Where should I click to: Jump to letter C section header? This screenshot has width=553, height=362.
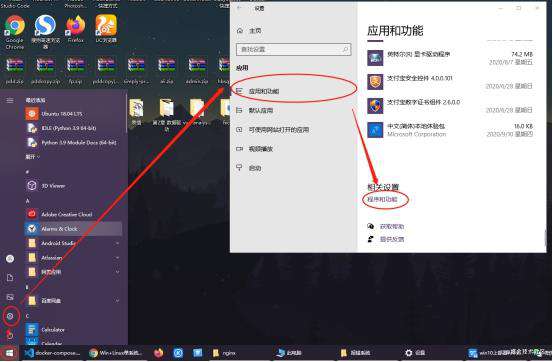[28, 316]
